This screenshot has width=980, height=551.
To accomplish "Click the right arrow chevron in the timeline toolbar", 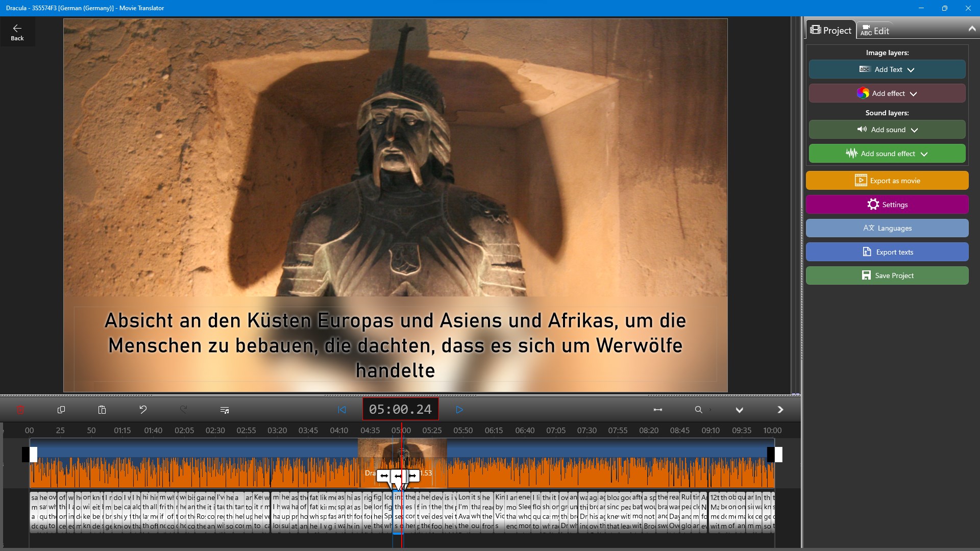I will [780, 410].
